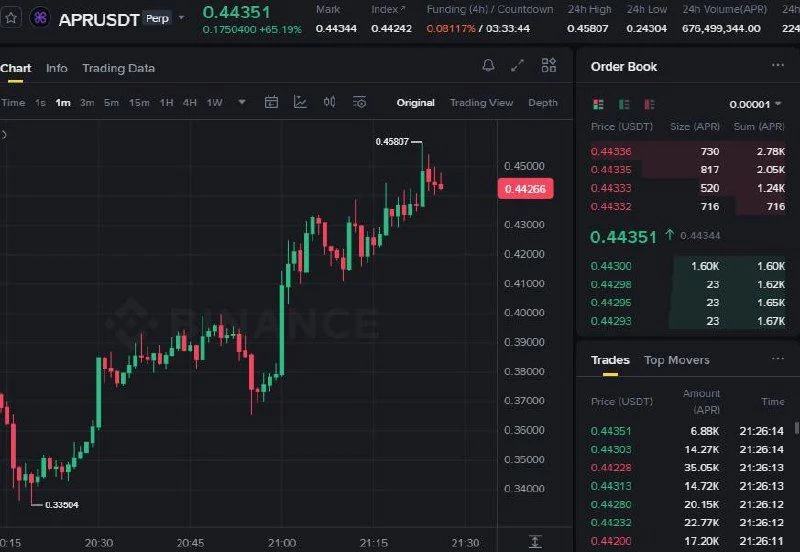Add APRUSDT to favorites with star icon
This screenshot has width=800, height=552.
coord(11,19)
